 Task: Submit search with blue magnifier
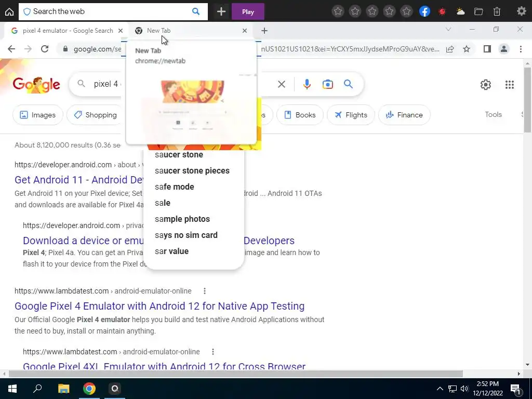pos(348,84)
